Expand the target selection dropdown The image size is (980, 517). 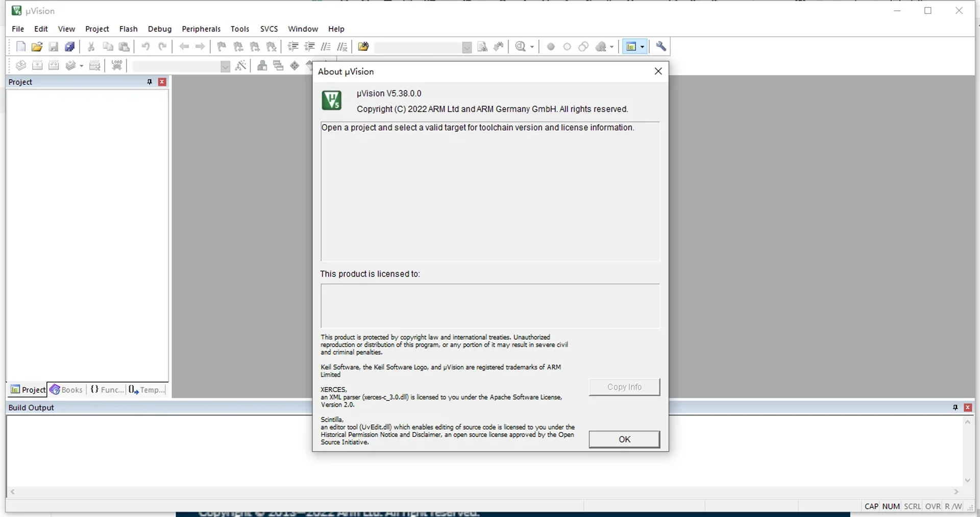(x=225, y=66)
